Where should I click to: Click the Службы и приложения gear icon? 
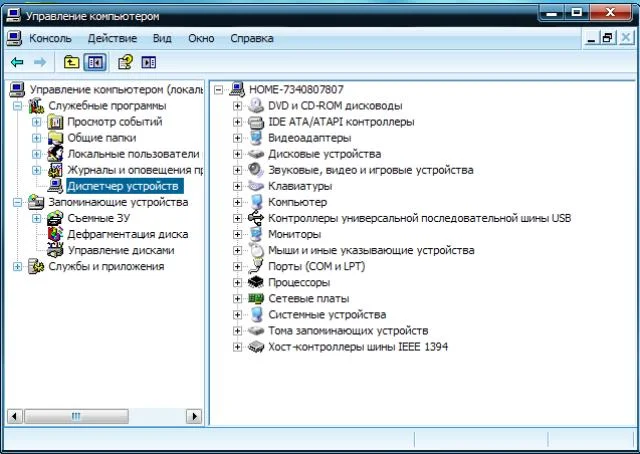36,266
